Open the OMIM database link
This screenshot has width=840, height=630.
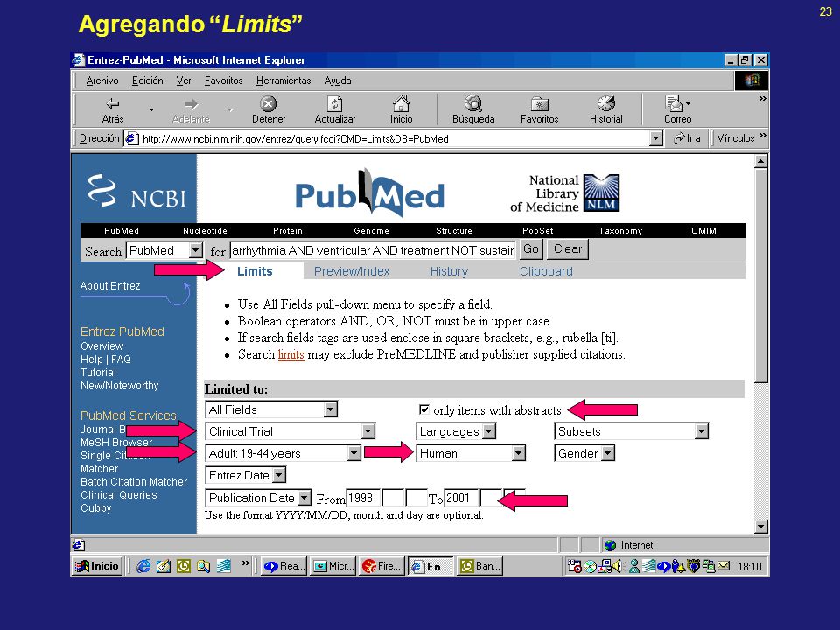pos(703,231)
